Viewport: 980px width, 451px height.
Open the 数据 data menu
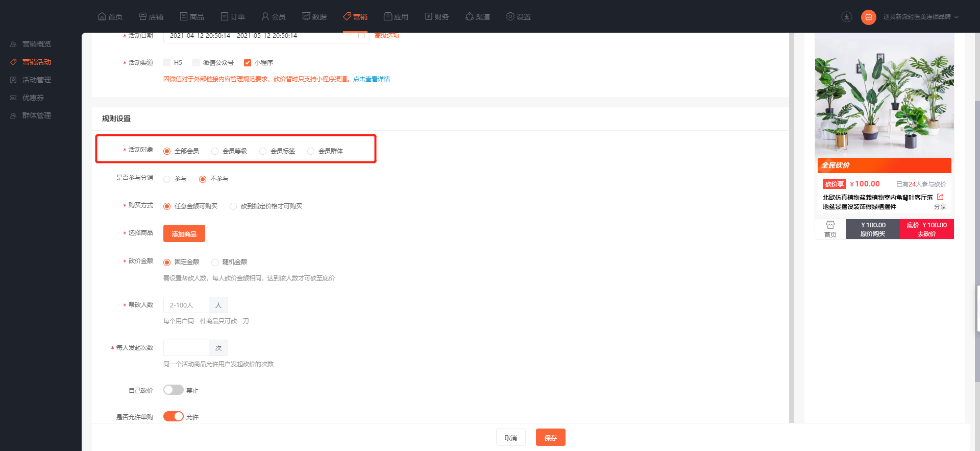[x=314, y=16]
